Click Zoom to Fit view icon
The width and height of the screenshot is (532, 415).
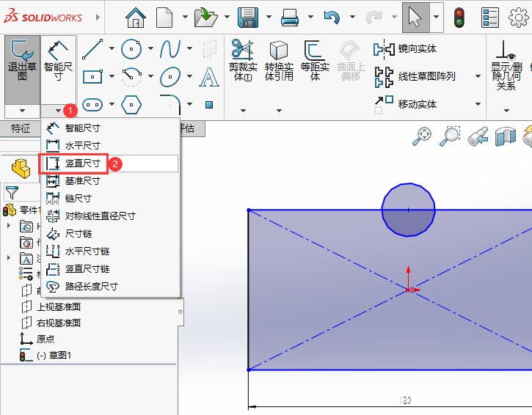tap(422, 136)
